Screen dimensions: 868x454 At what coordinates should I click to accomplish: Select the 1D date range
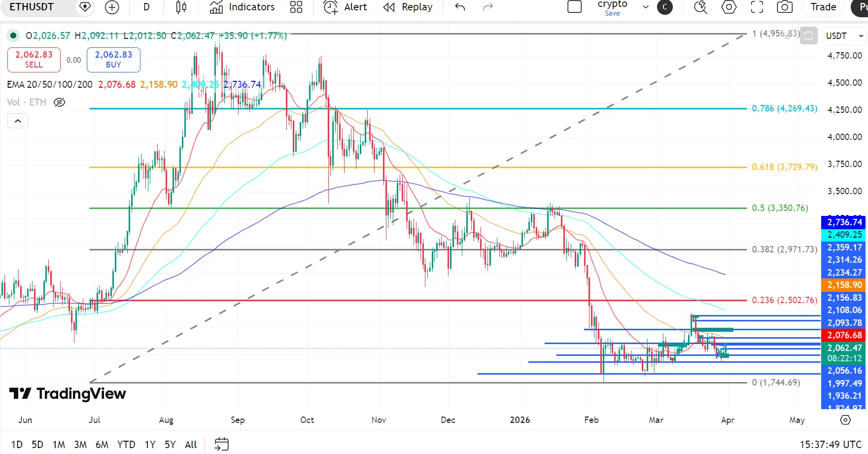click(x=17, y=445)
